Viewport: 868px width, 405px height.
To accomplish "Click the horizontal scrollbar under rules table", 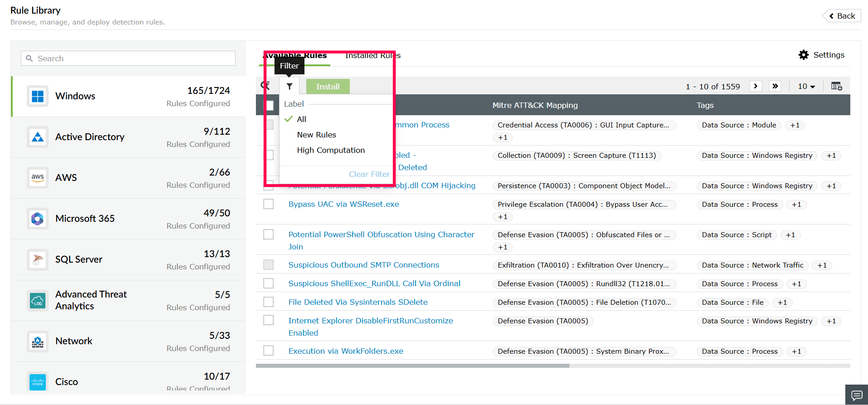I will [x=412, y=366].
